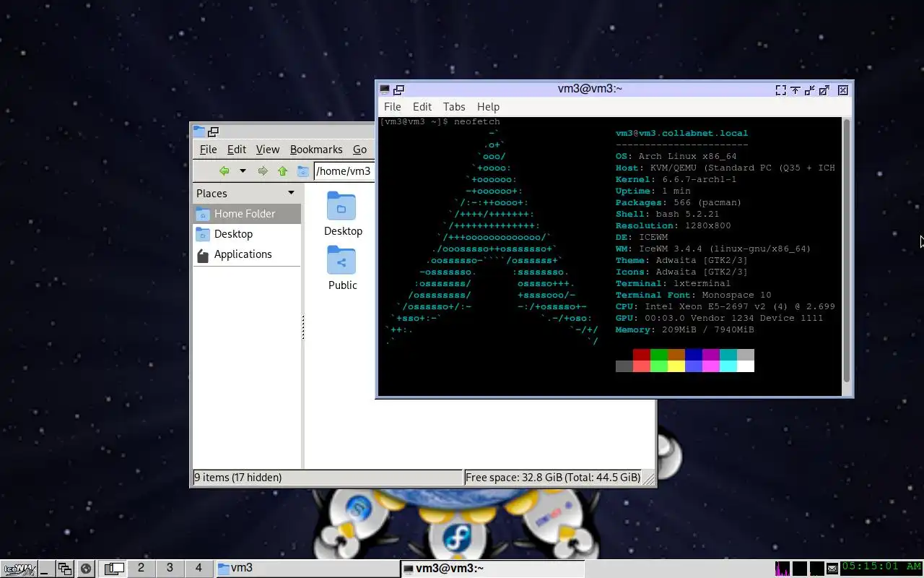The width and height of the screenshot is (924, 578).
Task: Activate the vm3@vm3:~ terminal taskbar entry
Action: (x=492, y=569)
